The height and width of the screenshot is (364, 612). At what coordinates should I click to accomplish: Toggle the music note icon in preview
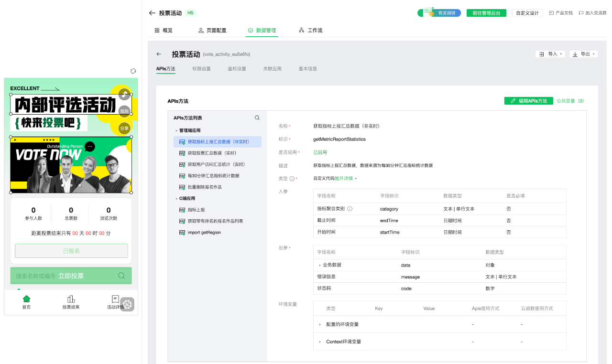124,94
